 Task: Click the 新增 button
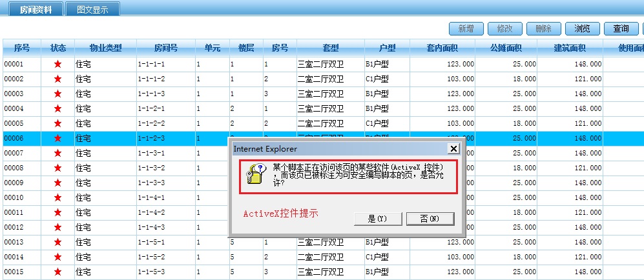[x=466, y=28]
